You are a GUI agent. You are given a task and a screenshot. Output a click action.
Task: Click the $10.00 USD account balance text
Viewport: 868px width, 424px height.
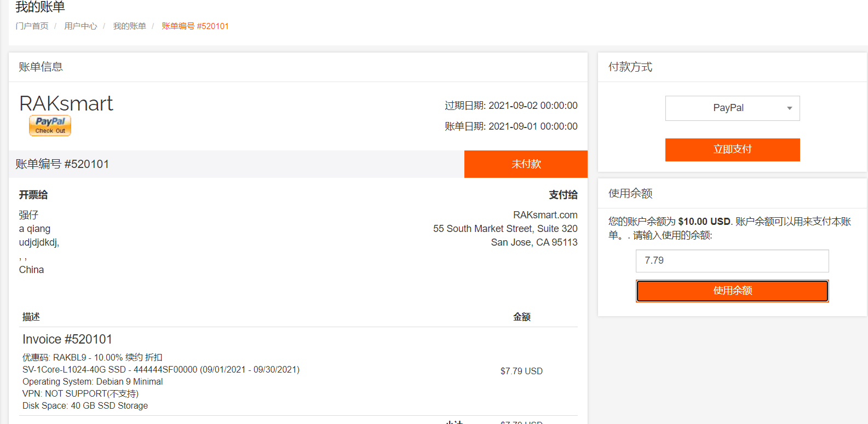[x=704, y=222]
